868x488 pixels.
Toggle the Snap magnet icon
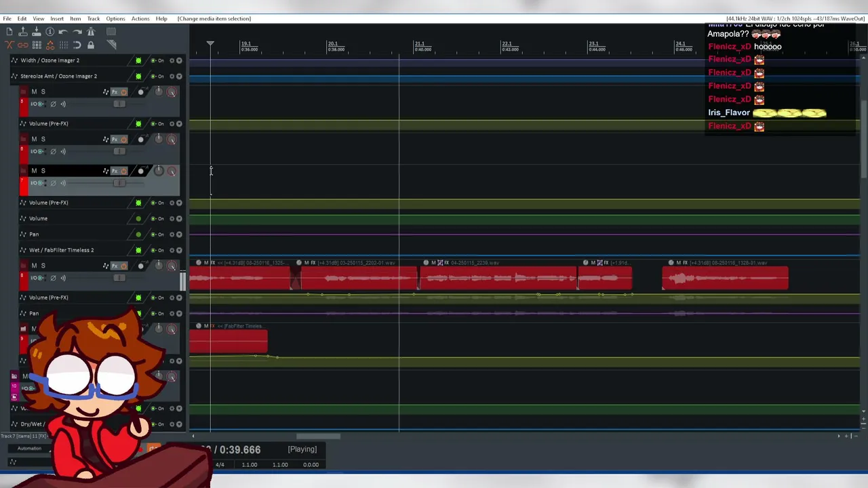tap(77, 45)
